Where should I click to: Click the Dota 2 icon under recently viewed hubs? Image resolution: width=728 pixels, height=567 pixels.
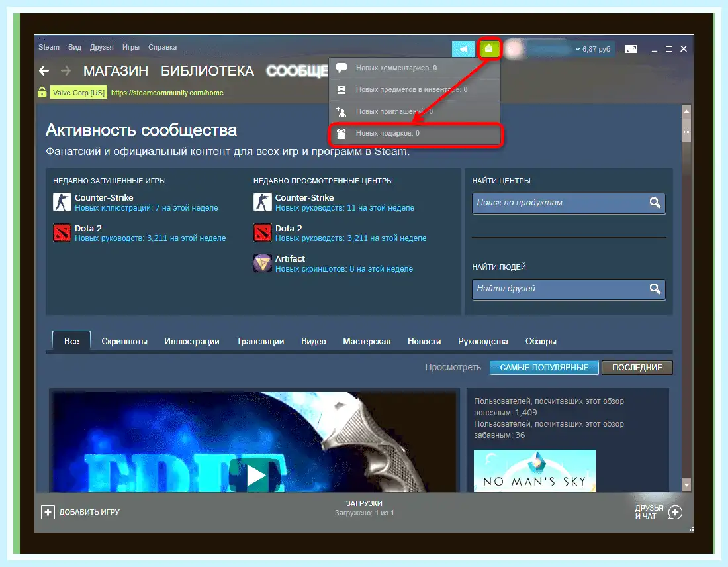click(262, 232)
